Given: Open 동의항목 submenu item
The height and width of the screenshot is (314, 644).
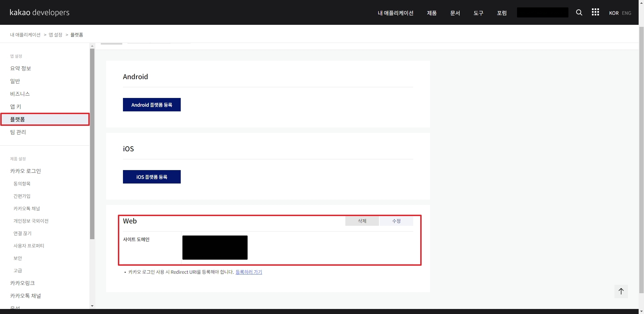Looking at the screenshot, I should tap(22, 184).
